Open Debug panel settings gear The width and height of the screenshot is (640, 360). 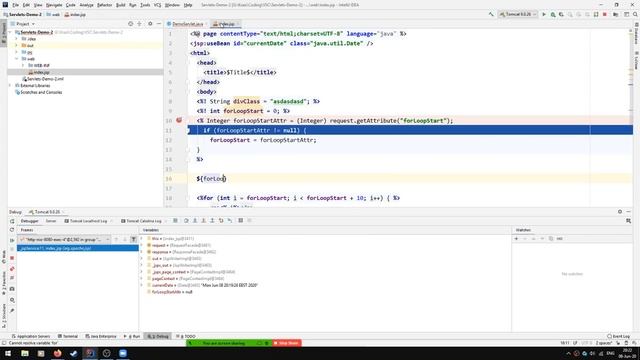tap(620, 212)
